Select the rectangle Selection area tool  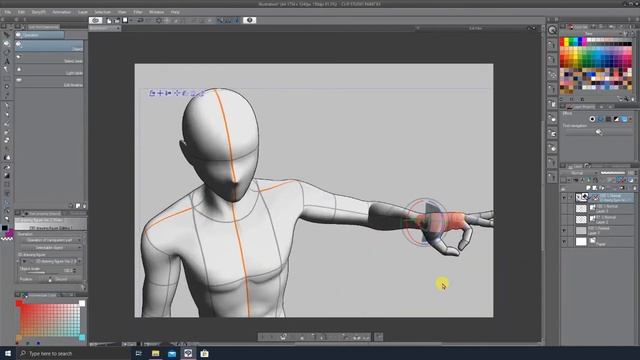coord(7,78)
